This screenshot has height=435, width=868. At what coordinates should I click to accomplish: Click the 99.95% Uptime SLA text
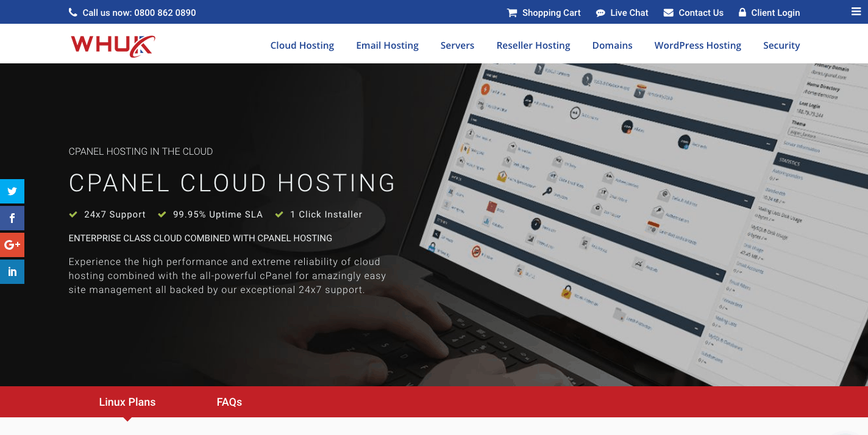point(218,214)
